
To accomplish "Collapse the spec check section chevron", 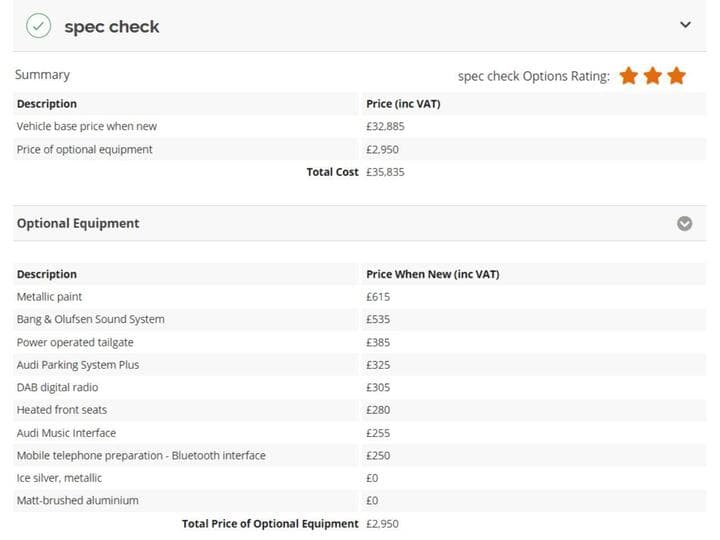I will [x=685, y=25].
